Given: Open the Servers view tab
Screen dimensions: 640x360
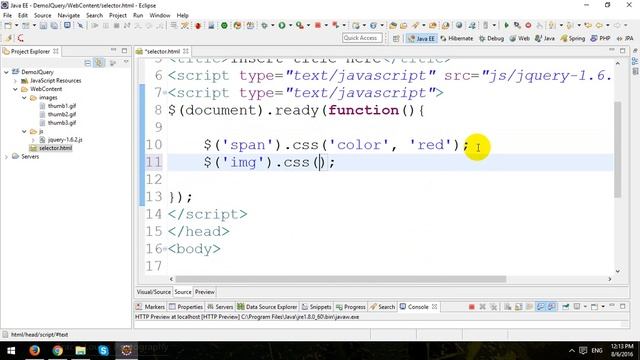Looking at the screenshot, I should [220, 307].
